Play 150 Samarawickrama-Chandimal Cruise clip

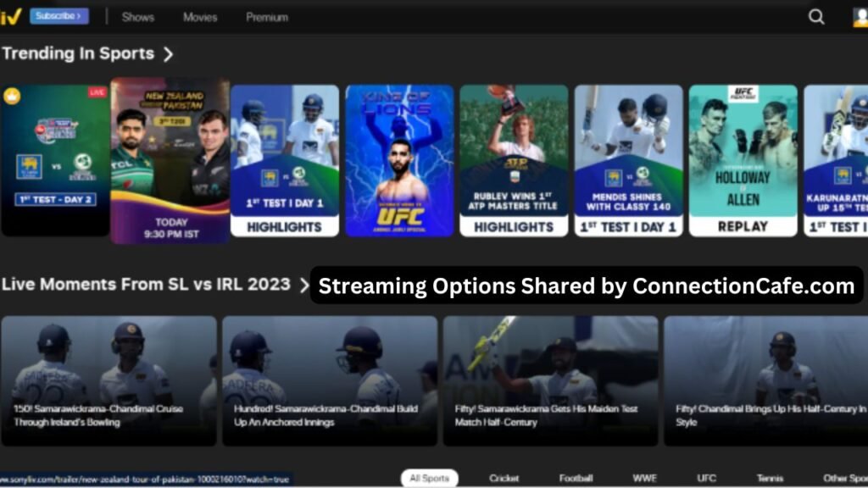pos(108,380)
